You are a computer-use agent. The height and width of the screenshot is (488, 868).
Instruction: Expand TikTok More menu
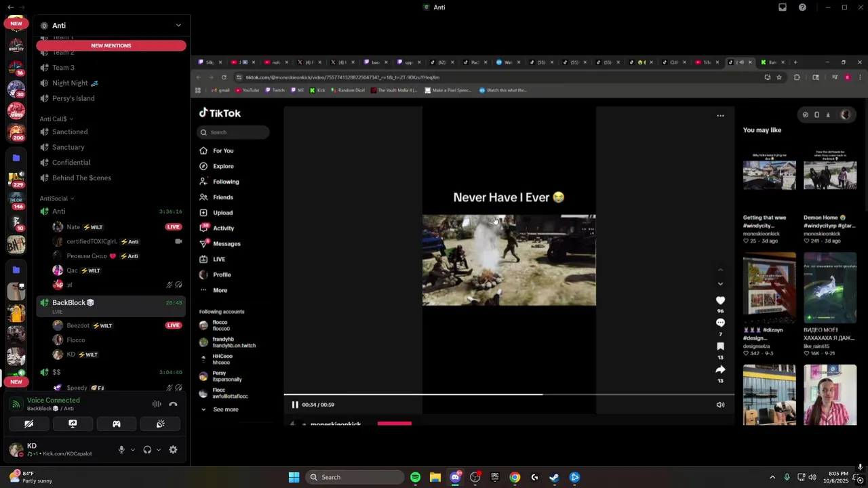point(220,290)
